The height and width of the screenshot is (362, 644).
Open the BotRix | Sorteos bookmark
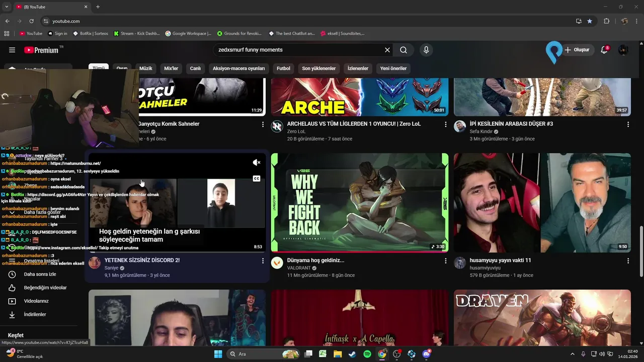tap(91, 34)
